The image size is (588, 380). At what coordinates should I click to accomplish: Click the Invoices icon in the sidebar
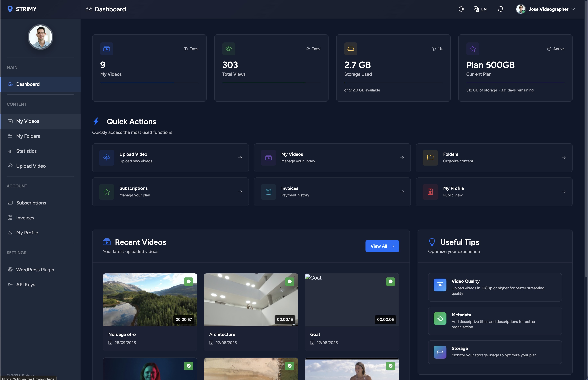click(x=10, y=218)
